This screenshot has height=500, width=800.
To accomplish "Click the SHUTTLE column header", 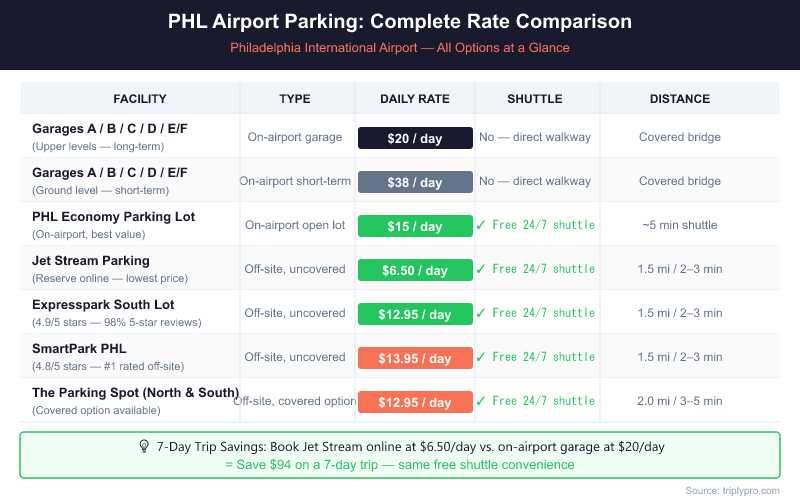I will click(x=535, y=99).
